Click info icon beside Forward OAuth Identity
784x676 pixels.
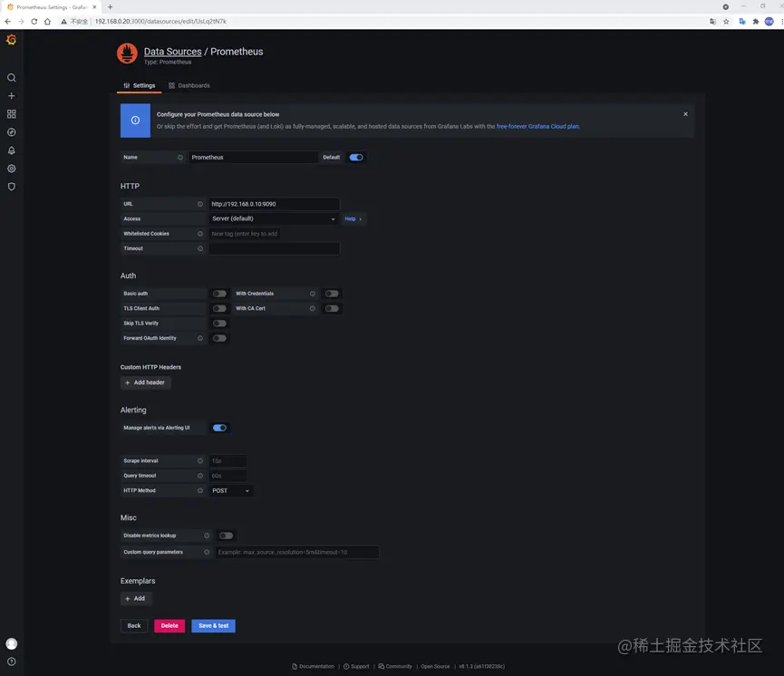(x=200, y=339)
